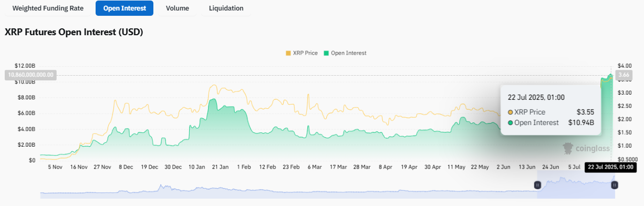Click the $4.00 right axis label

click(625, 66)
